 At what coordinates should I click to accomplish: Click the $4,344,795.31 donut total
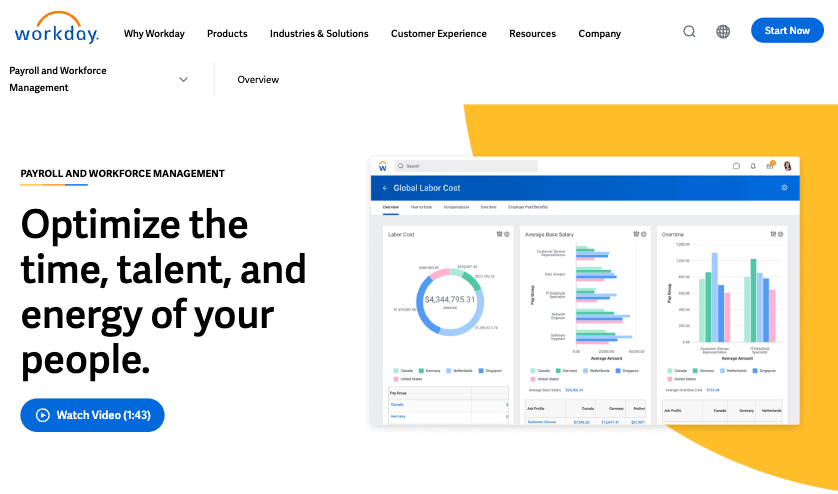(x=450, y=299)
